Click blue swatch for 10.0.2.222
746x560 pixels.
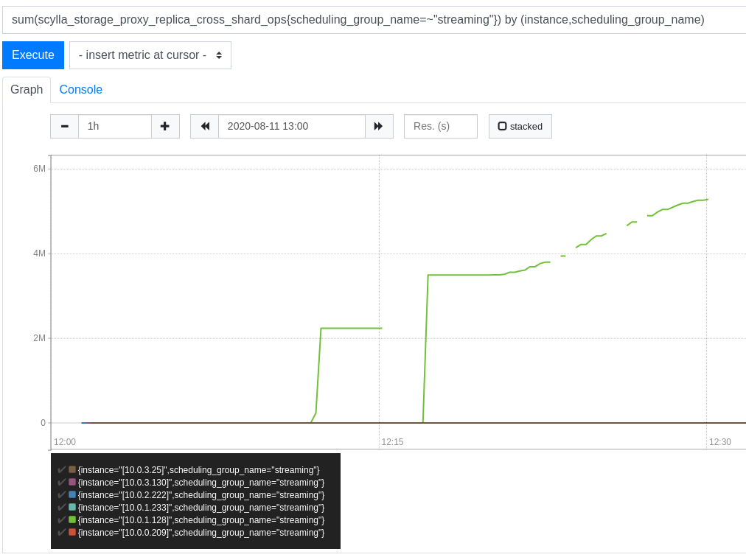pos(72,495)
